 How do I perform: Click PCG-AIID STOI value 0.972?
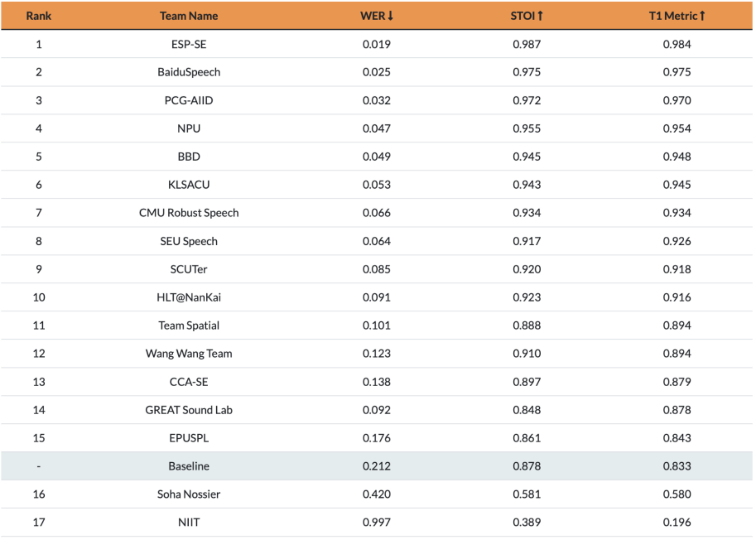click(526, 100)
